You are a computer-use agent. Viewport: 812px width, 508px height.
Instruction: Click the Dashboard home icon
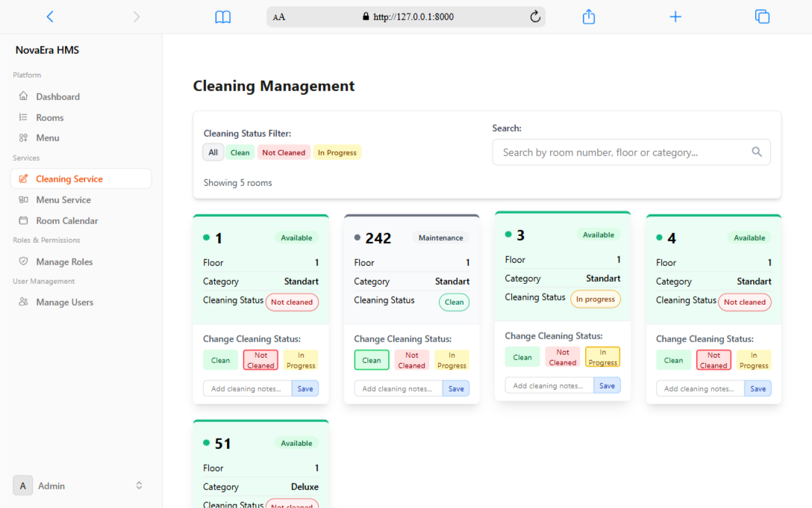(x=23, y=96)
